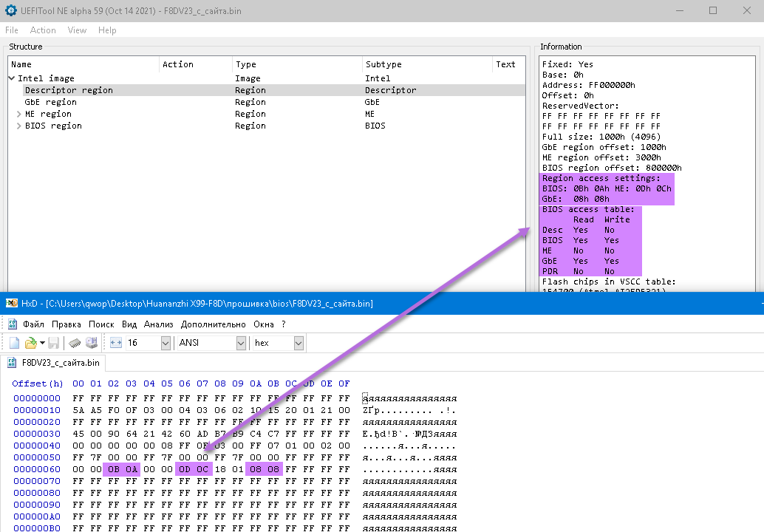764x532 pixels.
Task: Click the HxD document icon beside Файл menu
Action: click(13, 324)
